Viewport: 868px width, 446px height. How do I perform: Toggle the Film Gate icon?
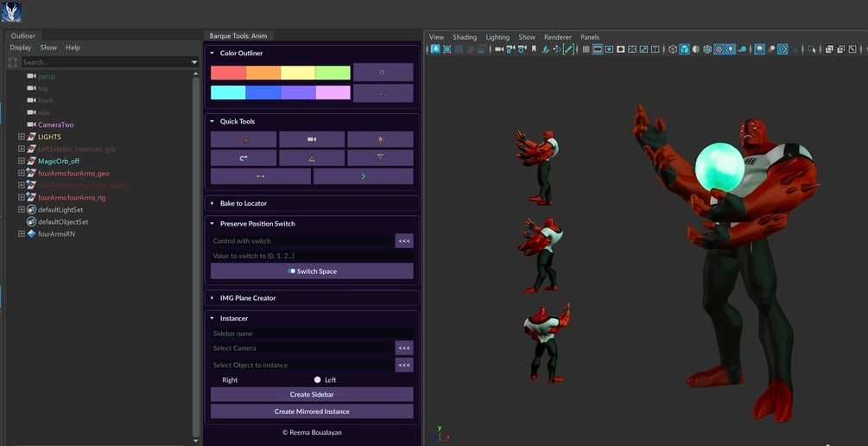click(598, 48)
